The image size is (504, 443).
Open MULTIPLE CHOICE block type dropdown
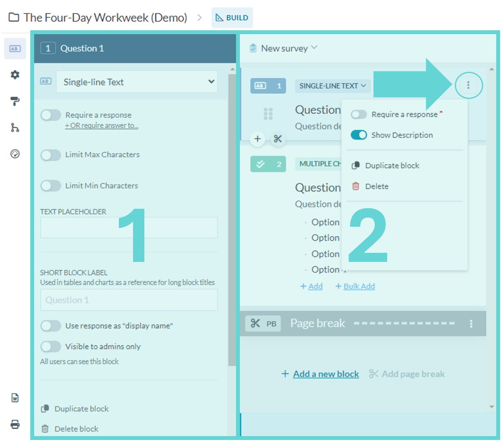click(319, 164)
